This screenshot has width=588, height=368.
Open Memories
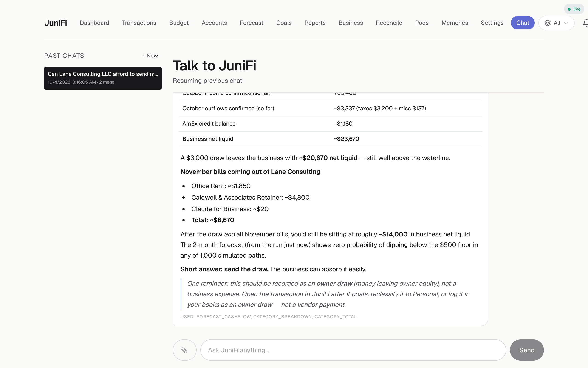[x=455, y=23]
